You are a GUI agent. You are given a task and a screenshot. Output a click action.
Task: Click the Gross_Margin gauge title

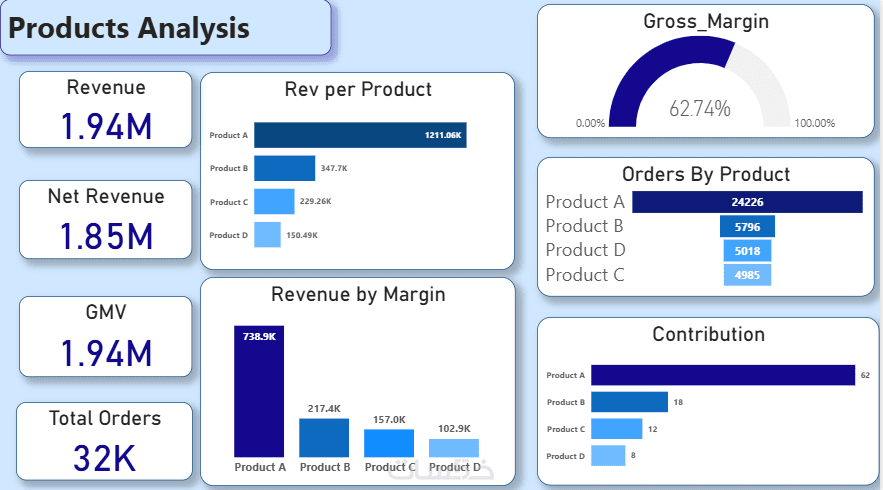tap(706, 21)
